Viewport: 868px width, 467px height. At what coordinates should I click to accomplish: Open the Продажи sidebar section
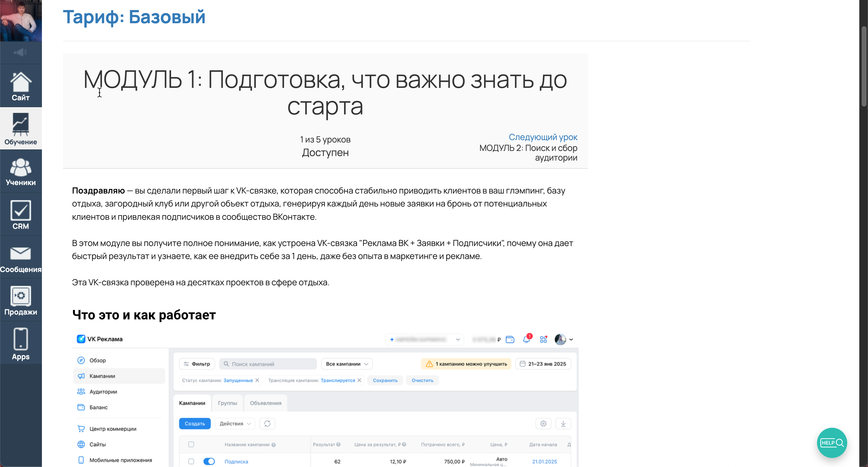(x=21, y=300)
